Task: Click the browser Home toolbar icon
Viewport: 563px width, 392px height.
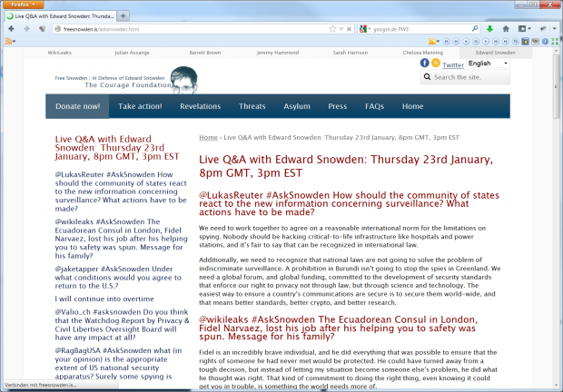Action: (506, 29)
